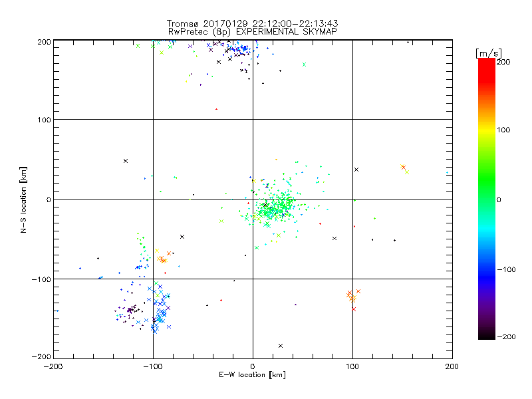Click the y-axis tick label '100'
The image size is (532, 399).
[x=44, y=120]
